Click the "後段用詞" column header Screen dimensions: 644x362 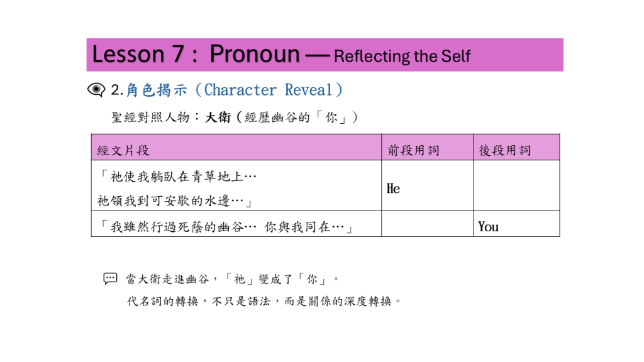click(x=505, y=150)
